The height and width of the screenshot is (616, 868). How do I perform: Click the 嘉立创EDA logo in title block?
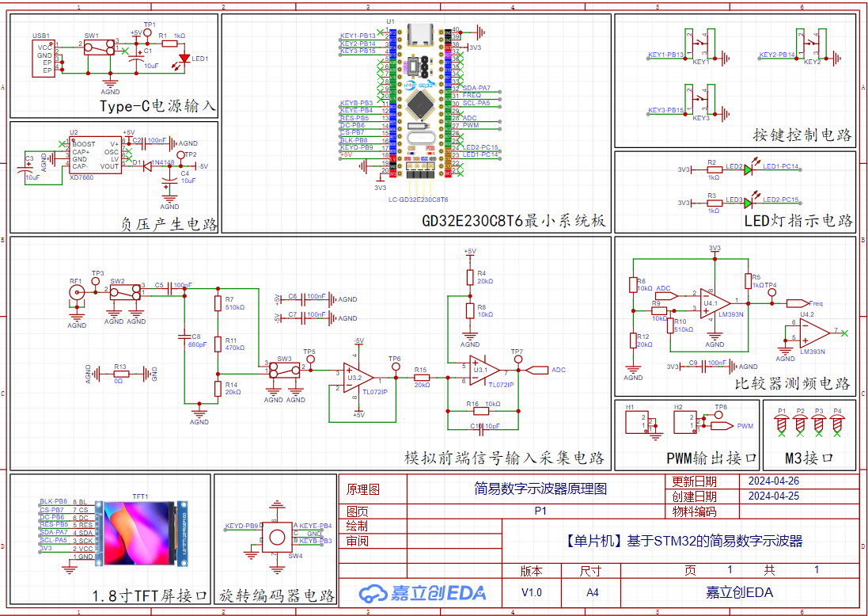[423, 593]
